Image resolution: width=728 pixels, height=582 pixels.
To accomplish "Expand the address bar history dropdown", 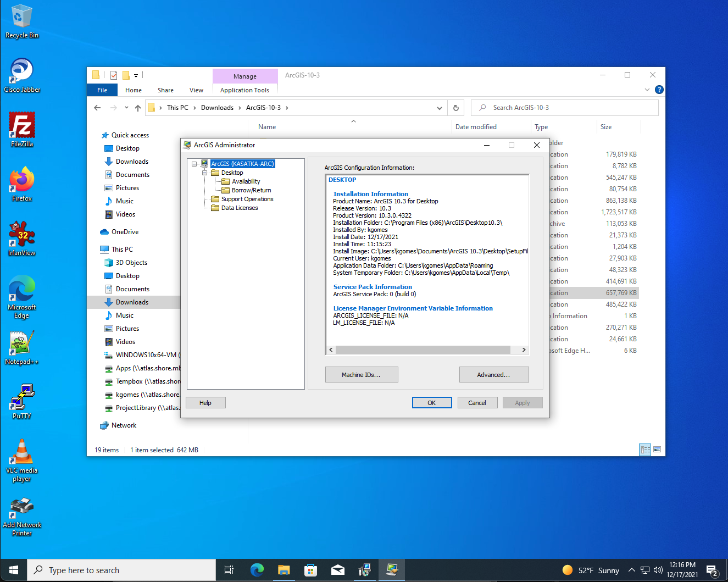I will [439, 108].
